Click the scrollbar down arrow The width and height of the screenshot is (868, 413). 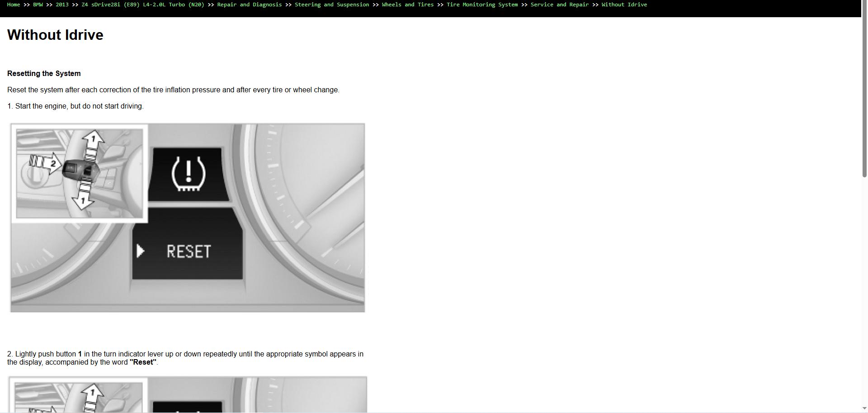(864, 409)
